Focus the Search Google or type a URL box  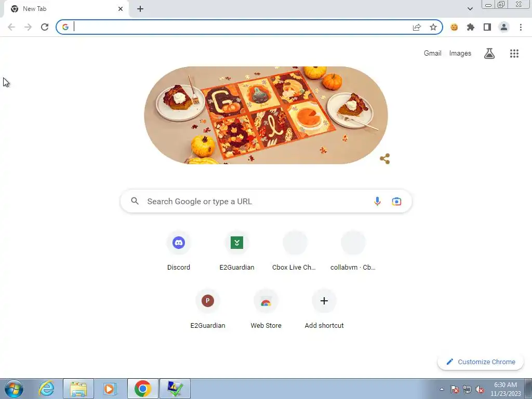266,201
